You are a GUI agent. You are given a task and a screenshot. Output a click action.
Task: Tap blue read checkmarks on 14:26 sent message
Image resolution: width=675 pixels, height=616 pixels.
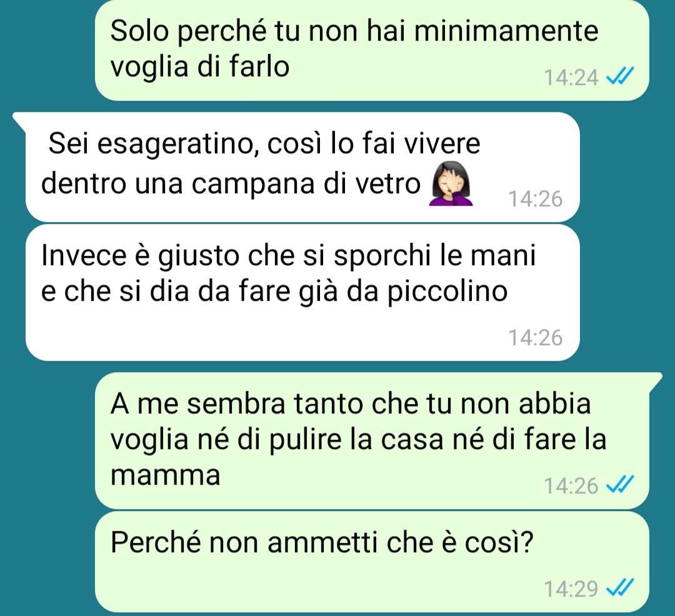click(619, 485)
